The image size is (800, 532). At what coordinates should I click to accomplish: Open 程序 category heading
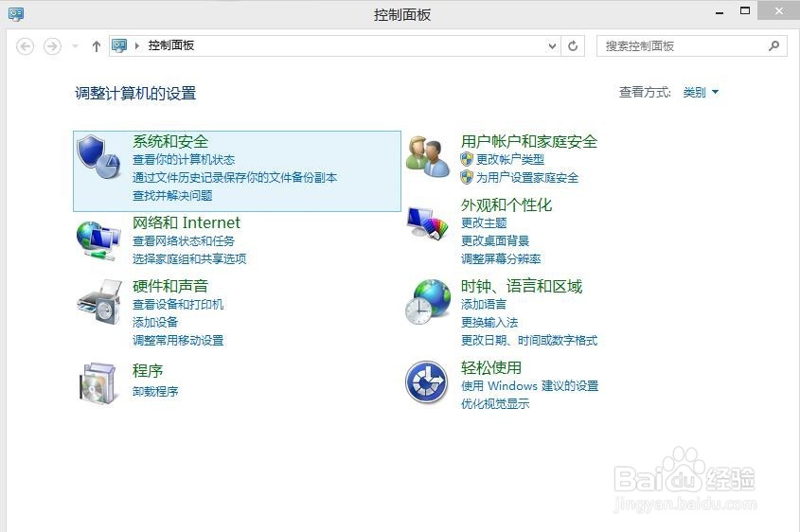point(148,370)
